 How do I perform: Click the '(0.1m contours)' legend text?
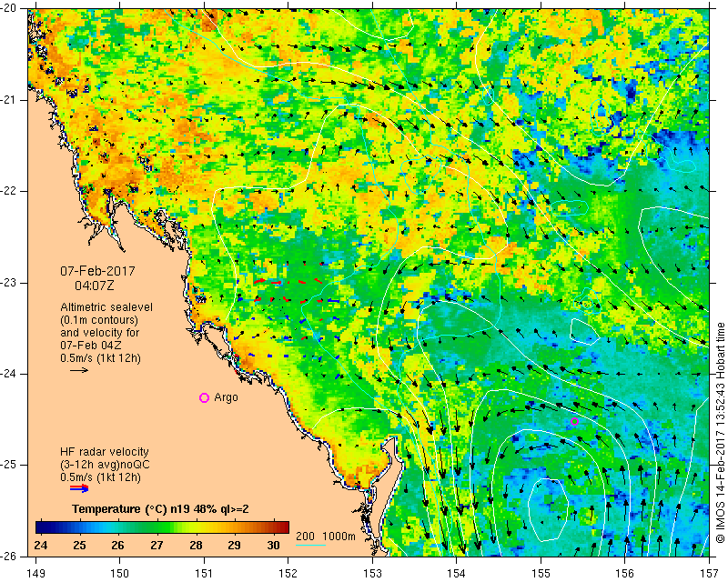[x=99, y=320]
